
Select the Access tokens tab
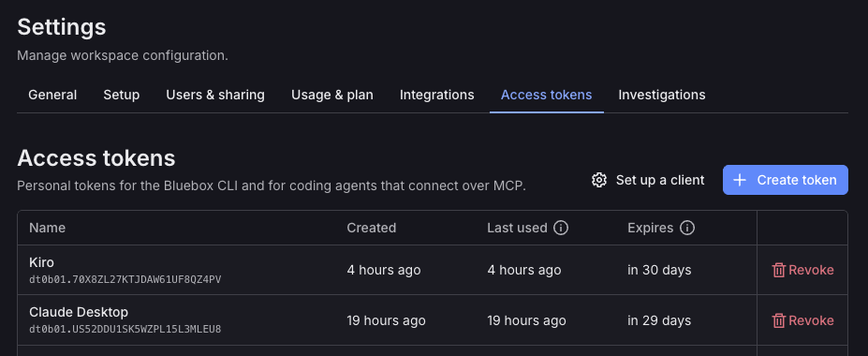[547, 96]
